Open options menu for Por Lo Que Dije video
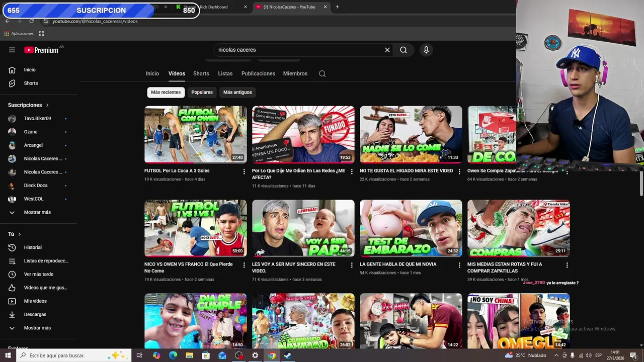The height and width of the screenshot is (362, 644). (x=352, y=171)
